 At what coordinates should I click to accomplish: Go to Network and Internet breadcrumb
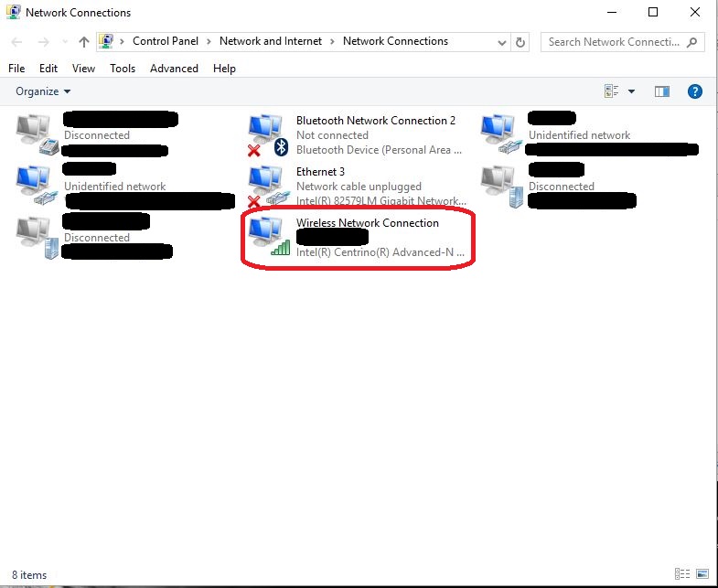271,41
